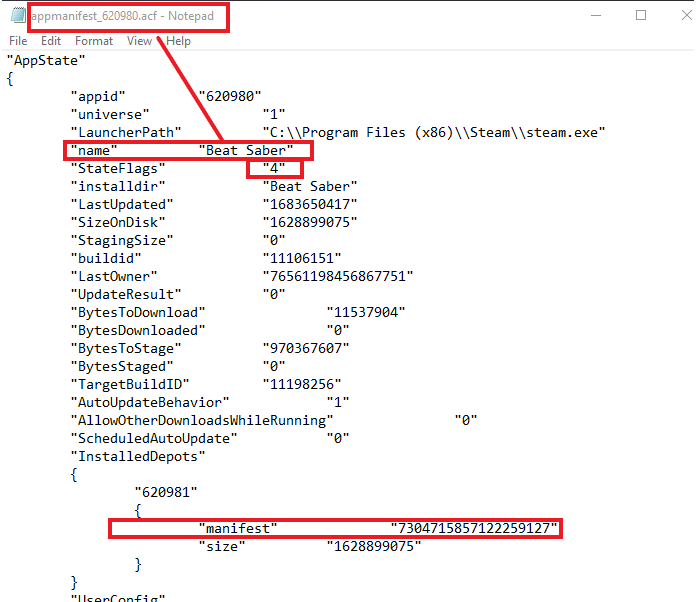Click the value "76561198456867751"
This screenshot has width=696, height=602.
[x=338, y=277]
